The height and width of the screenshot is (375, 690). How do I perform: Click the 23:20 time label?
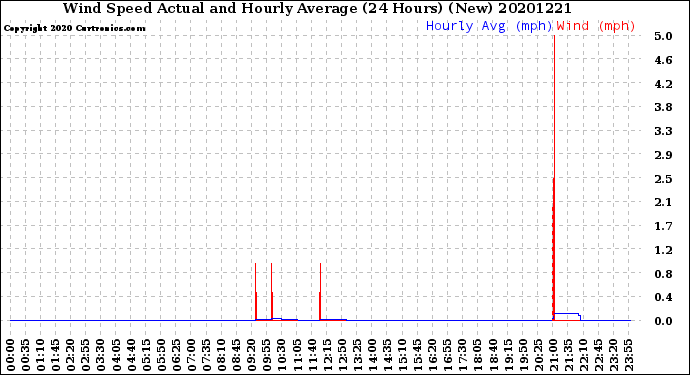tap(615, 355)
